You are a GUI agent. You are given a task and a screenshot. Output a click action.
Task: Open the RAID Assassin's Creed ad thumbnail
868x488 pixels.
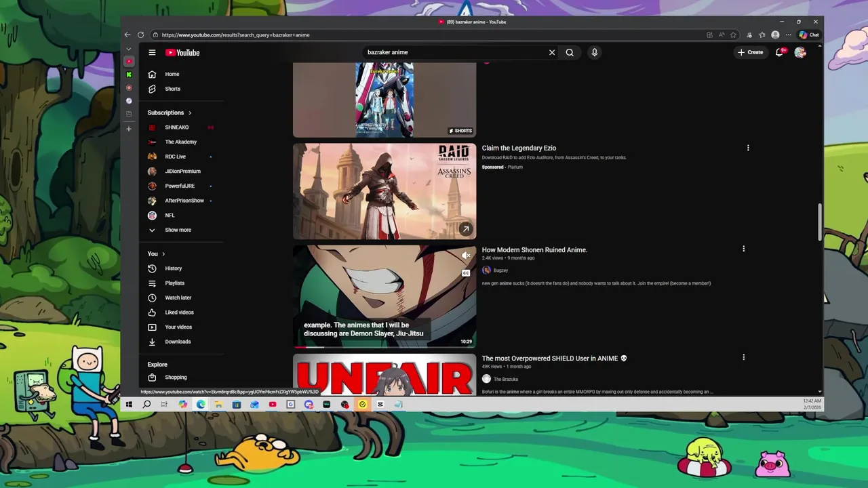pos(384,191)
